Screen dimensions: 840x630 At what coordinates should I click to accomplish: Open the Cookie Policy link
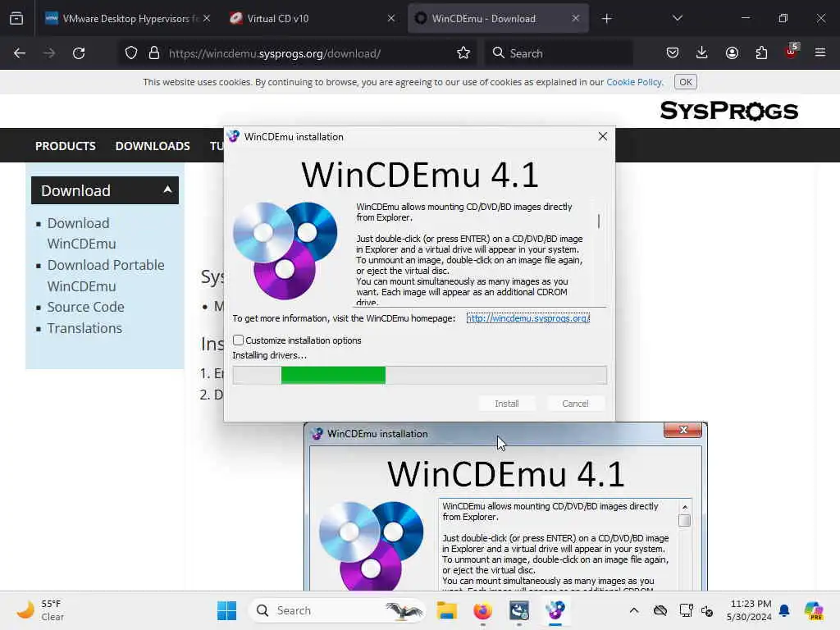[x=634, y=82]
